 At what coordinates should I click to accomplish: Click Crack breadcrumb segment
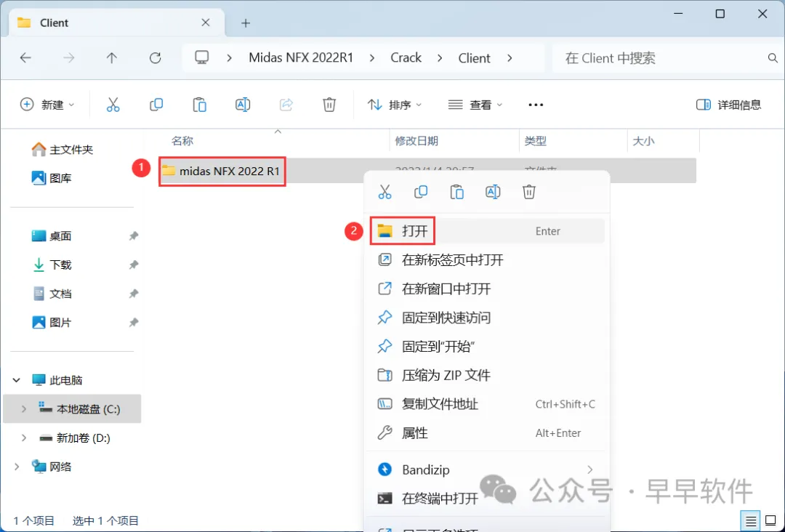406,58
